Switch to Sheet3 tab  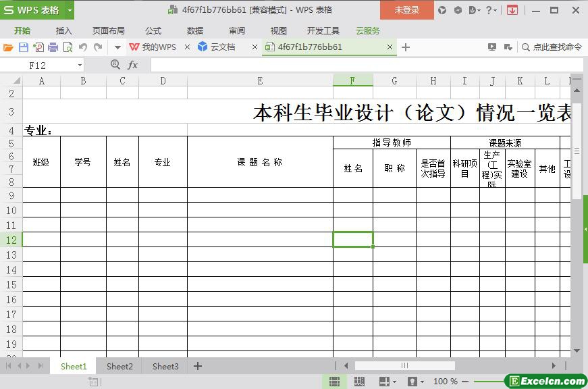(x=165, y=366)
